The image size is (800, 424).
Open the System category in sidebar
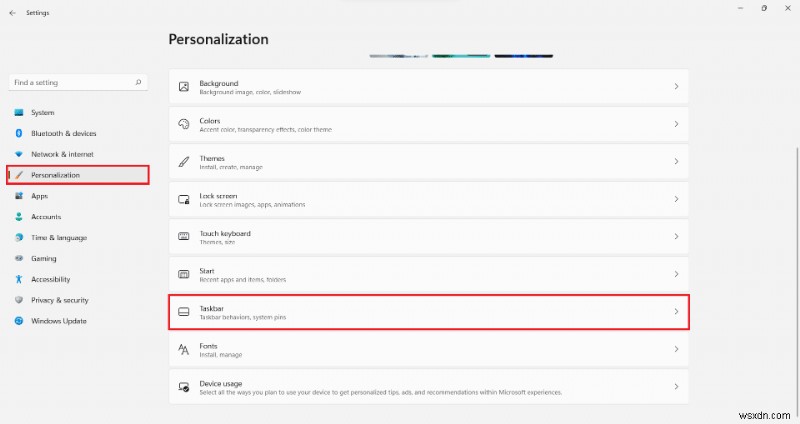43,112
